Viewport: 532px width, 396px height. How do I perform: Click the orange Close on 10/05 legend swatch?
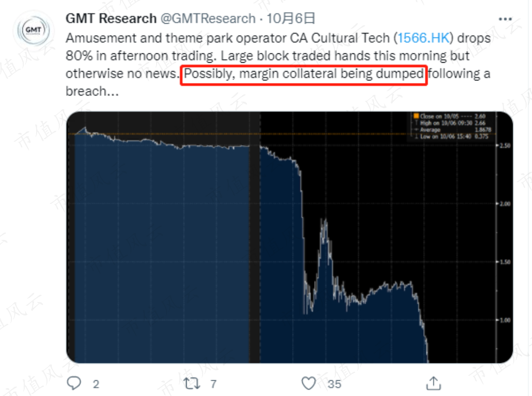pos(416,116)
